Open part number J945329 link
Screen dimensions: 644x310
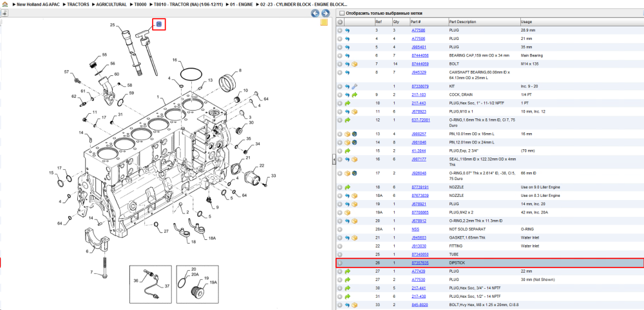[418, 73]
